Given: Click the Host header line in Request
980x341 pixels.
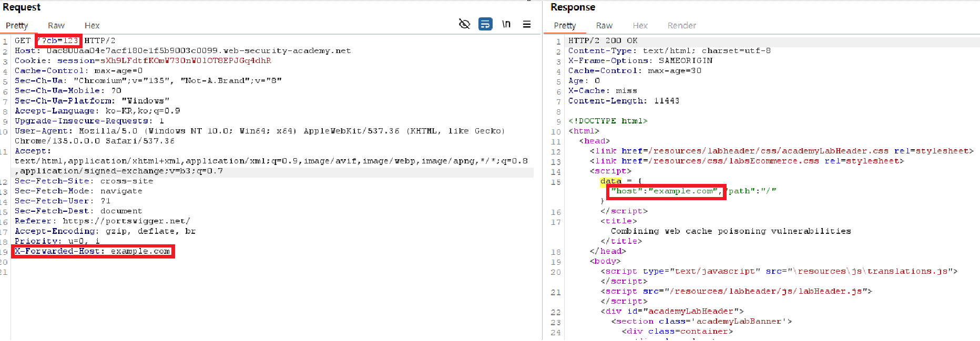Looking at the screenshot, I should [183, 50].
